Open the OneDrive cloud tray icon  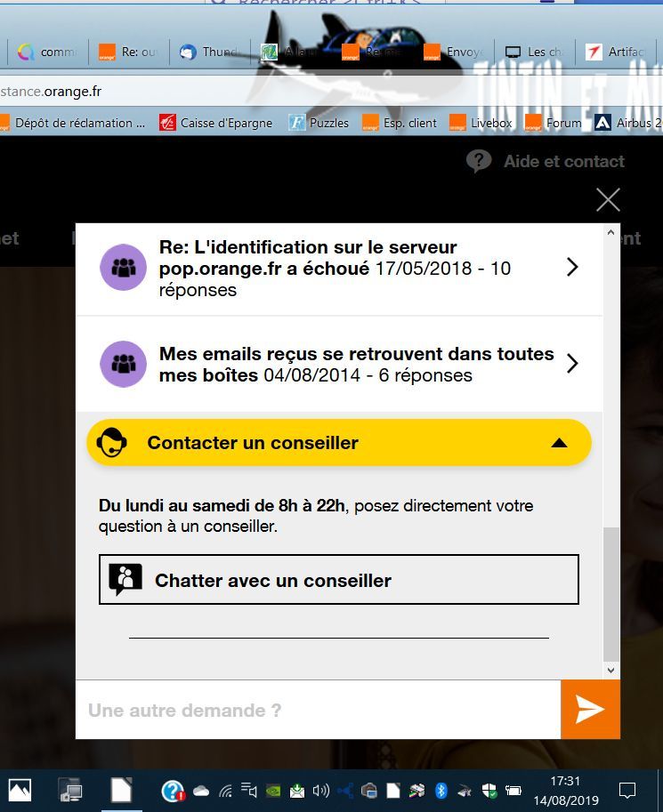click(201, 791)
